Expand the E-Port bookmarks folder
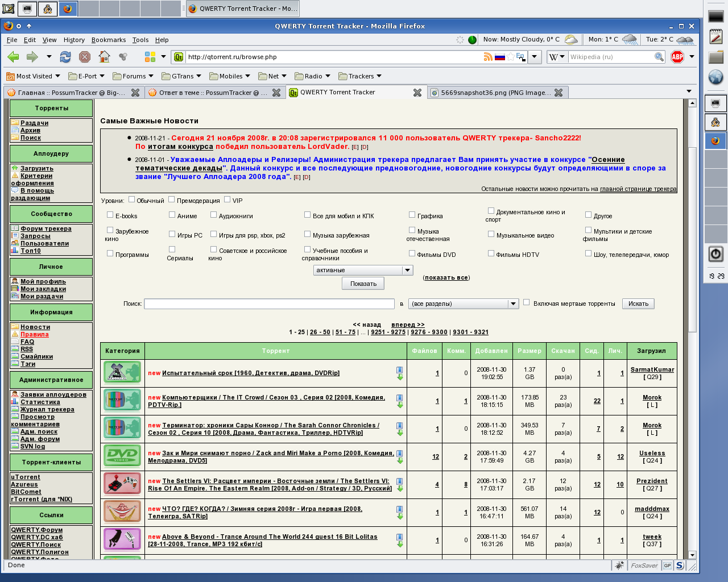The image size is (728, 582). tap(86, 76)
